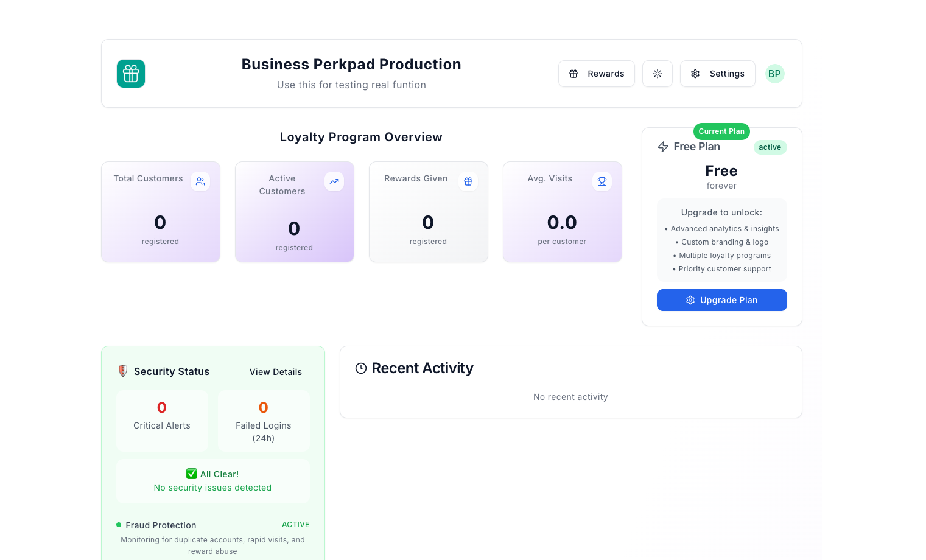Click the Fraud Protection ACTIVE label
Image resolution: width=926 pixels, height=560 pixels.
295,525
